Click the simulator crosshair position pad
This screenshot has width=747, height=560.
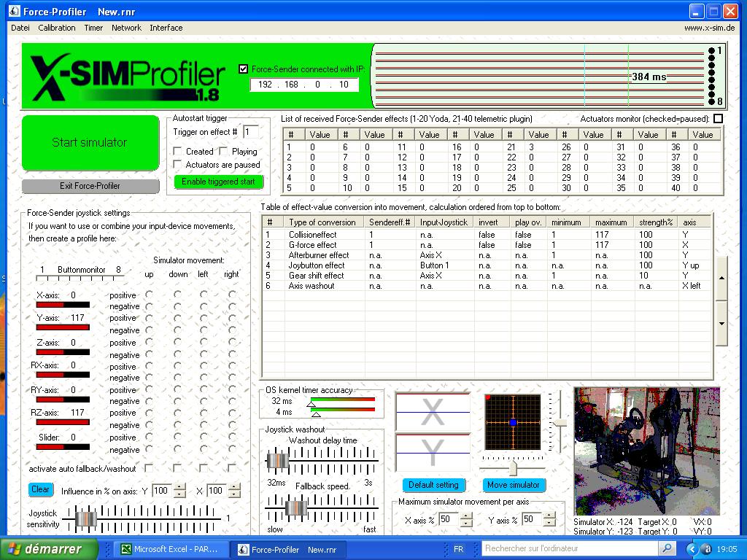point(513,422)
